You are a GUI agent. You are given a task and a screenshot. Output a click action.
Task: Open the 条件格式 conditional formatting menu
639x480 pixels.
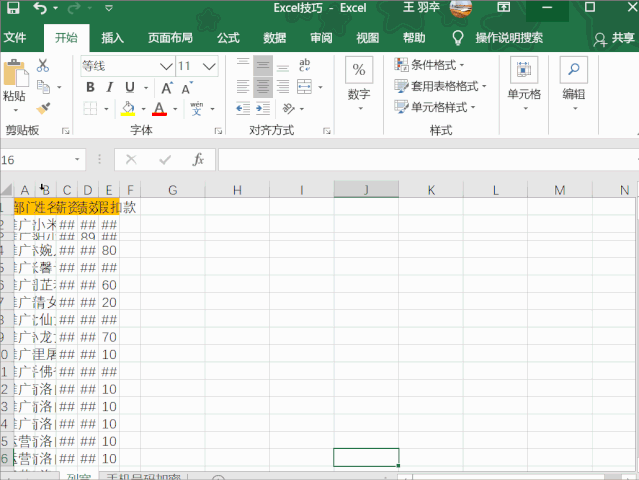tap(430, 64)
